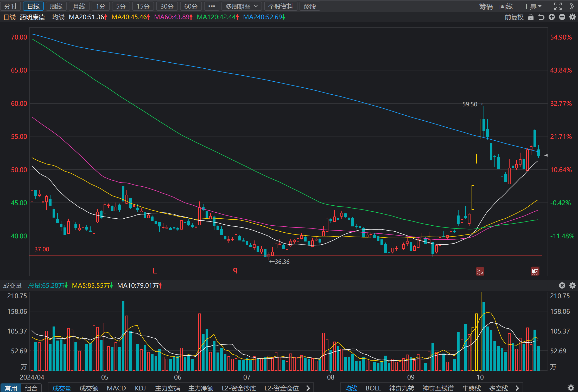578x392 pixels.
Task: Click 均线 label in chart header
Action: click(58, 17)
